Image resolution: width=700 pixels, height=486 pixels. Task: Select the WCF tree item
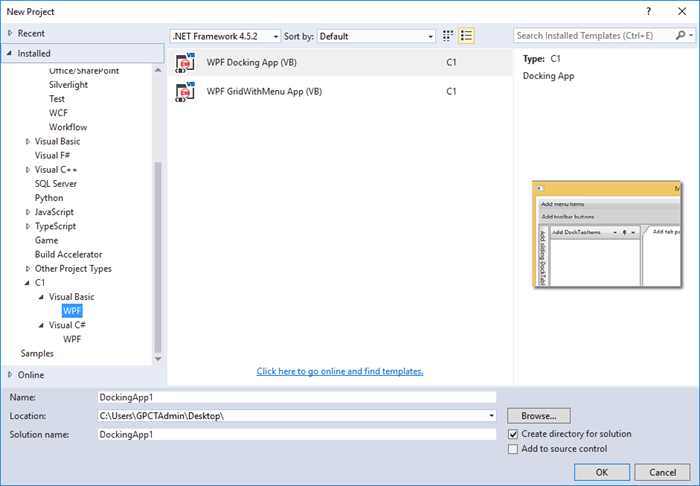[x=58, y=113]
